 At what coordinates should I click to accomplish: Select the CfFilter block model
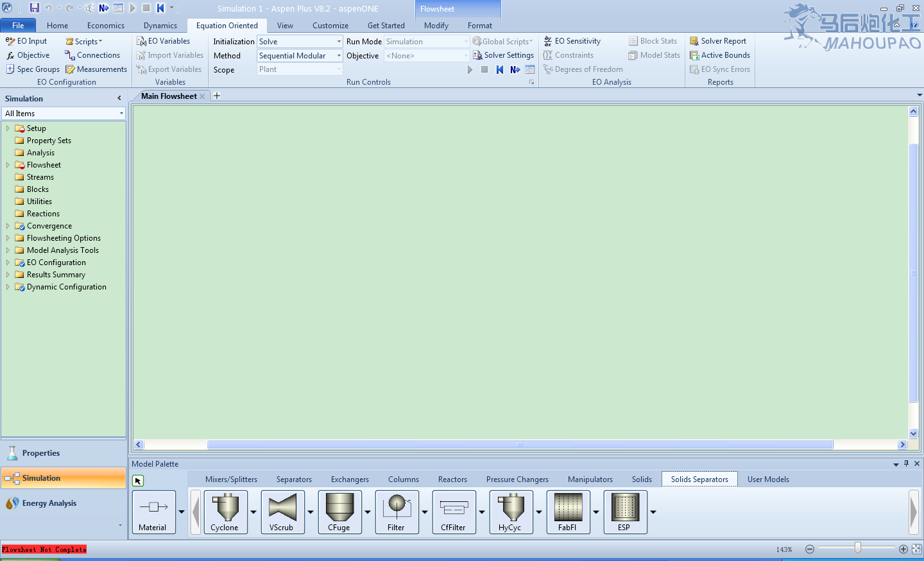pyautogui.click(x=453, y=512)
